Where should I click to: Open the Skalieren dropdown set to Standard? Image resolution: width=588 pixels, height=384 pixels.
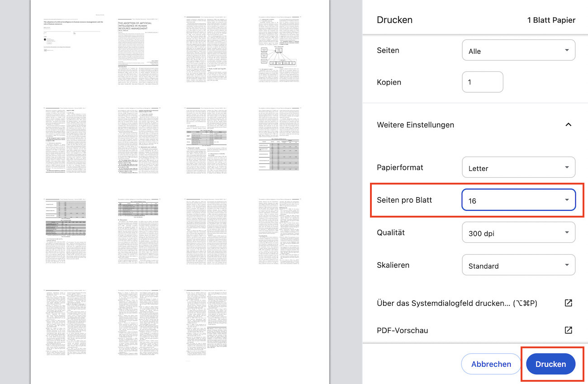[x=518, y=265]
